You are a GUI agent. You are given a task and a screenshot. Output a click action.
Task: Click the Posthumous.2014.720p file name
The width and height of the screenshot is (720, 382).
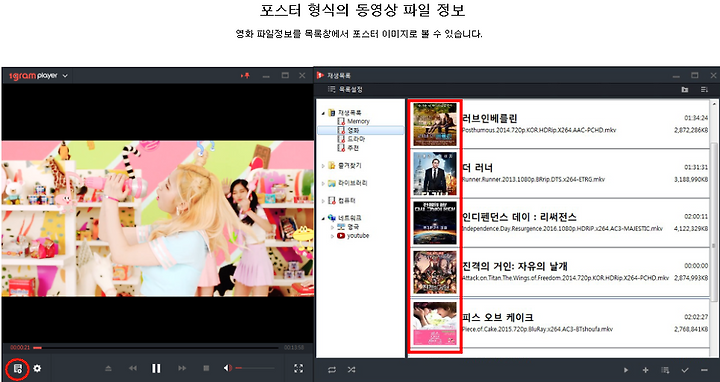pos(539,130)
